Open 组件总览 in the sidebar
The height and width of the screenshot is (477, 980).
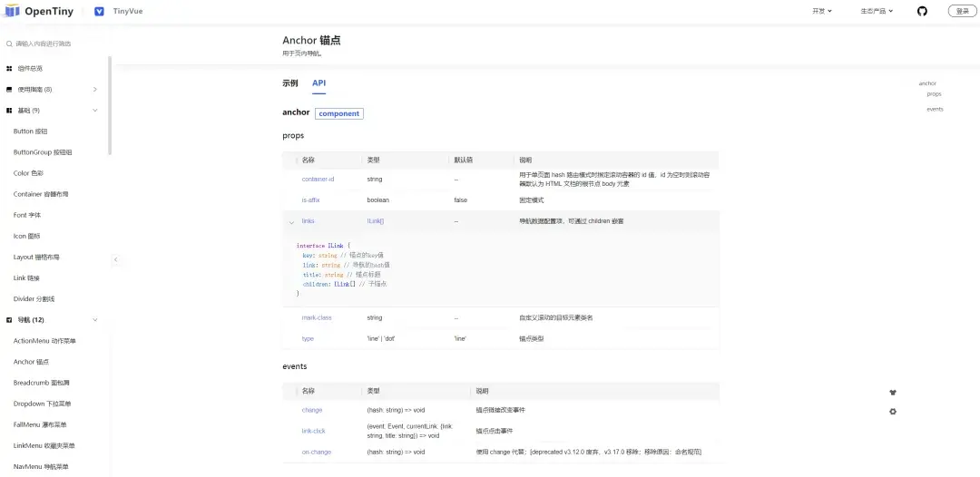(x=30, y=69)
